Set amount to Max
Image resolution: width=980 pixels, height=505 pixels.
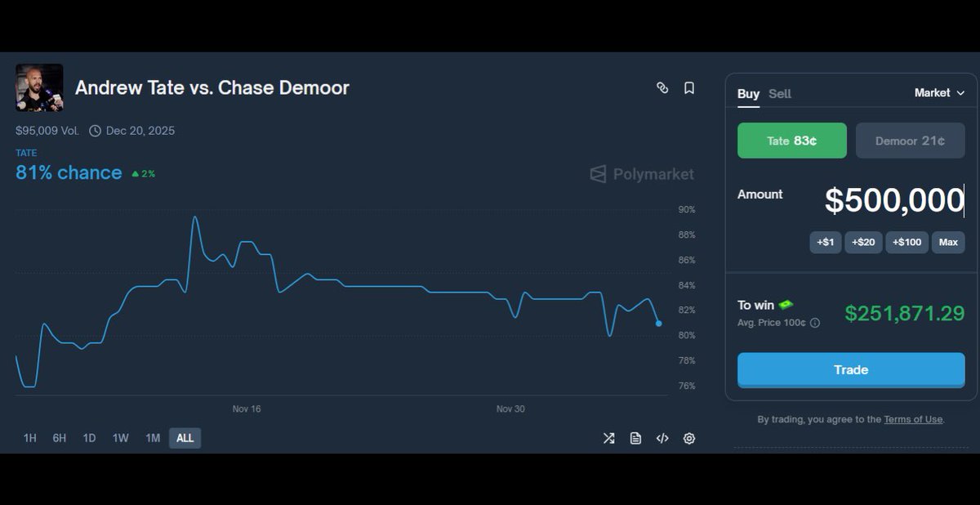[948, 242]
